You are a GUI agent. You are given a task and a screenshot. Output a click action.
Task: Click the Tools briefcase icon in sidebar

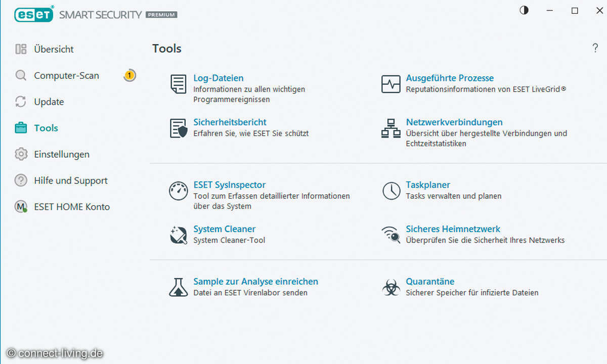click(21, 128)
